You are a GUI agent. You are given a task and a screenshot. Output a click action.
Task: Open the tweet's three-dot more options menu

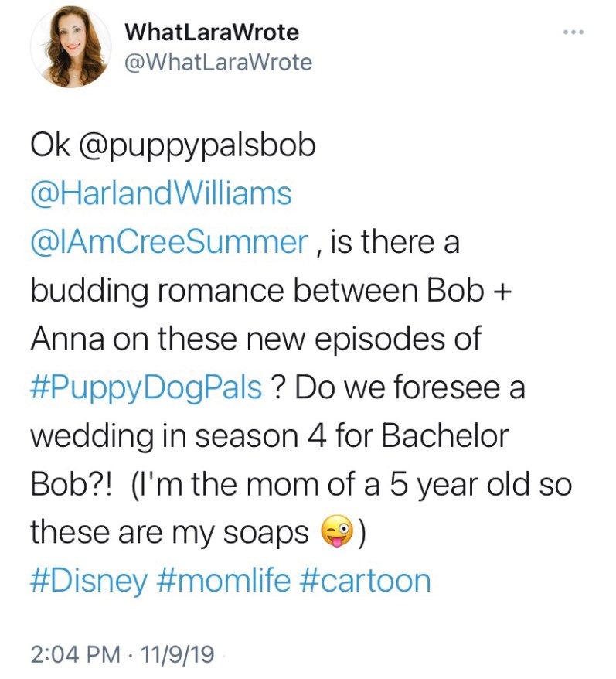(x=572, y=32)
